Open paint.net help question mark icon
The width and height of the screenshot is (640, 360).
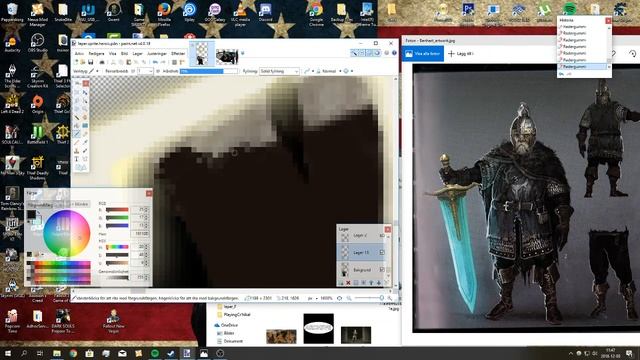tap(394, 53)
